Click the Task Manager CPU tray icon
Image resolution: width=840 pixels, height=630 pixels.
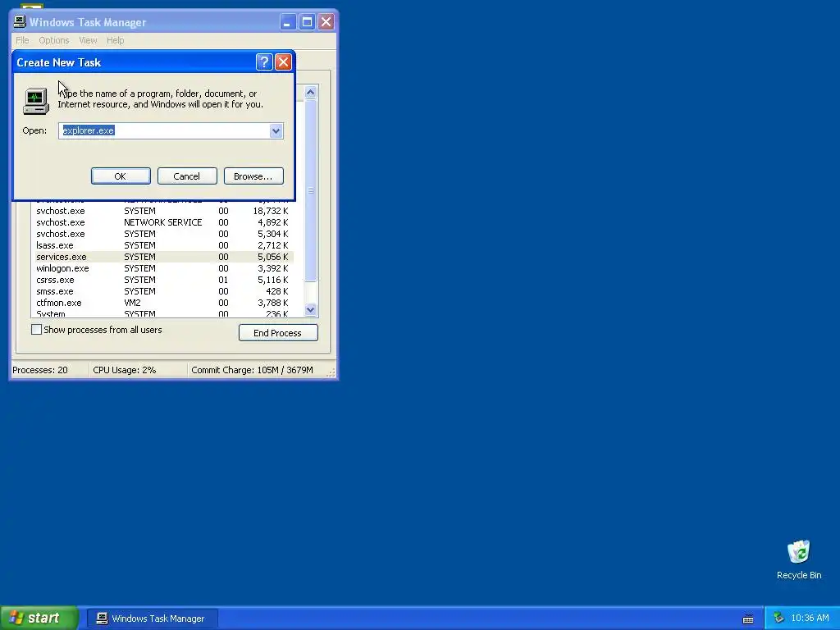click(779, 619)
